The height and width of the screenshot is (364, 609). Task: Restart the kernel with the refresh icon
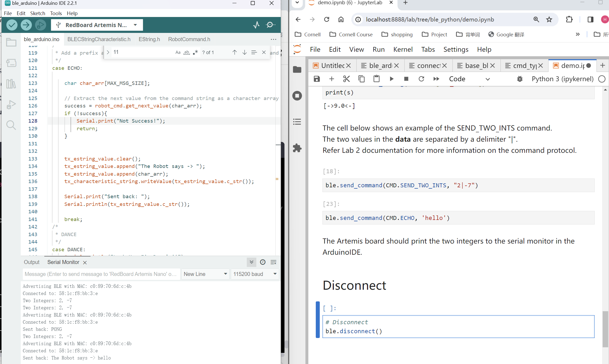tap(421, 79)
